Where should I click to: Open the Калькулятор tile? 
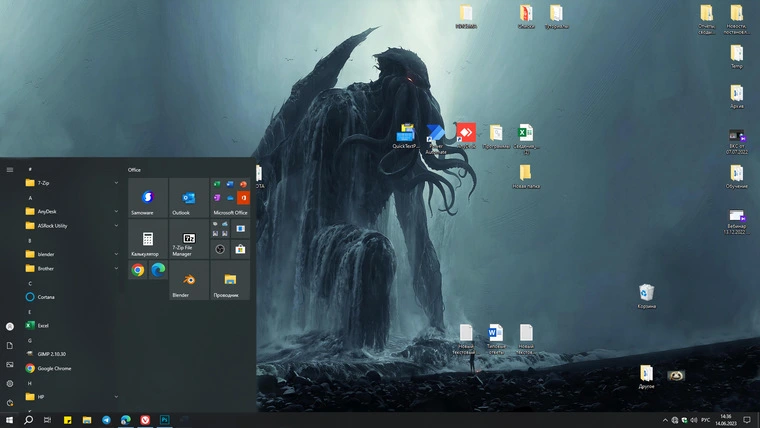pyautogui.click(x=148, y=239)
